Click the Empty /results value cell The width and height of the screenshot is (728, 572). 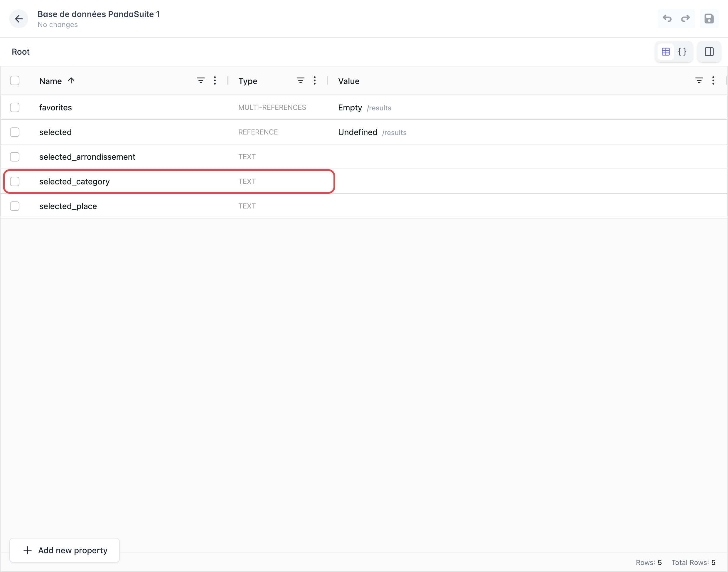click(x=365, y=107)
